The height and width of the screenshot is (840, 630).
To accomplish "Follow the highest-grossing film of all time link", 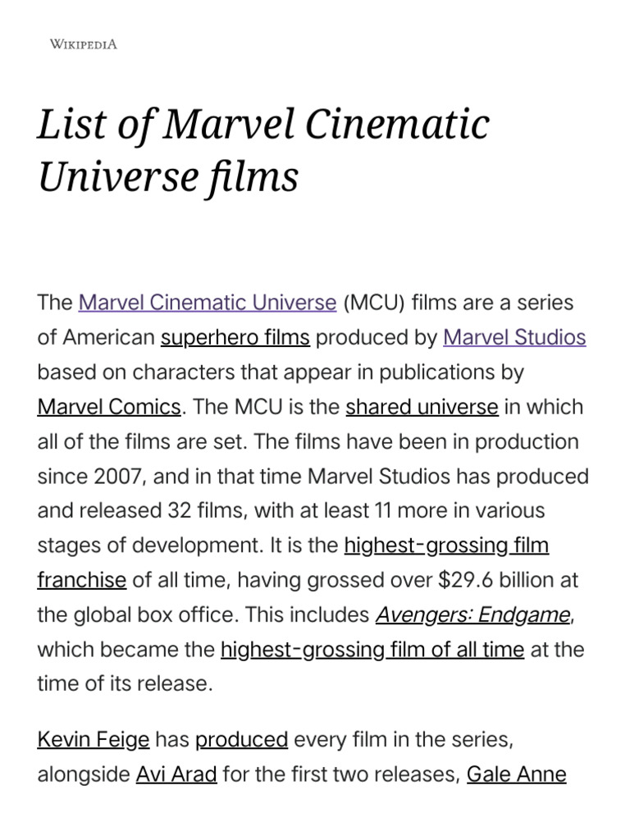I will (372, 651).
